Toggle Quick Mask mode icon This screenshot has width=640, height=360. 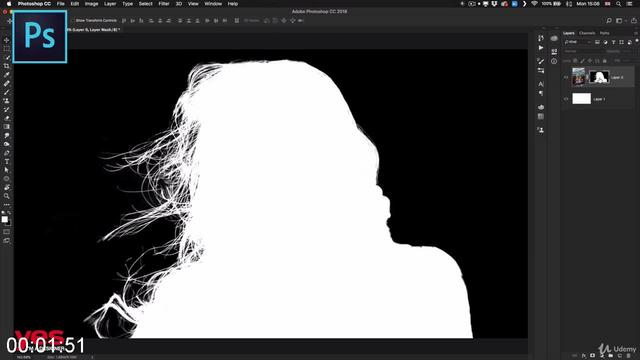(7, 232)
